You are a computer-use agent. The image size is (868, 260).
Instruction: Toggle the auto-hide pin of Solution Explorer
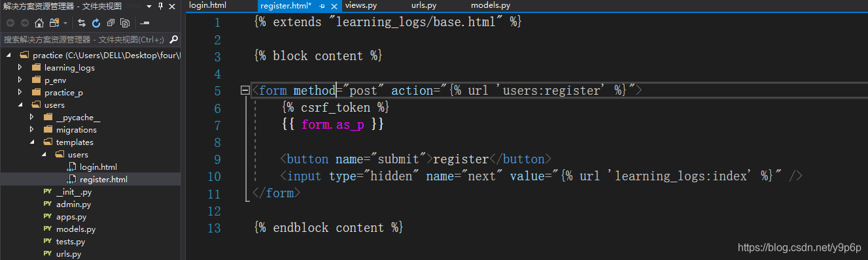coord(160,6)
